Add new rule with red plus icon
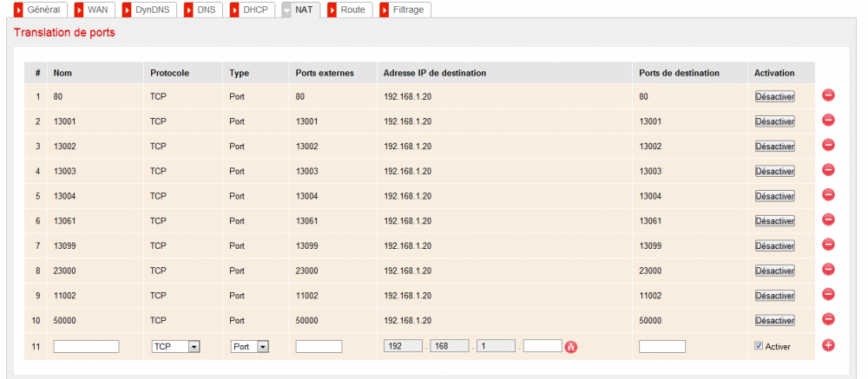The image size is (868, 379). tap(828, 345)
